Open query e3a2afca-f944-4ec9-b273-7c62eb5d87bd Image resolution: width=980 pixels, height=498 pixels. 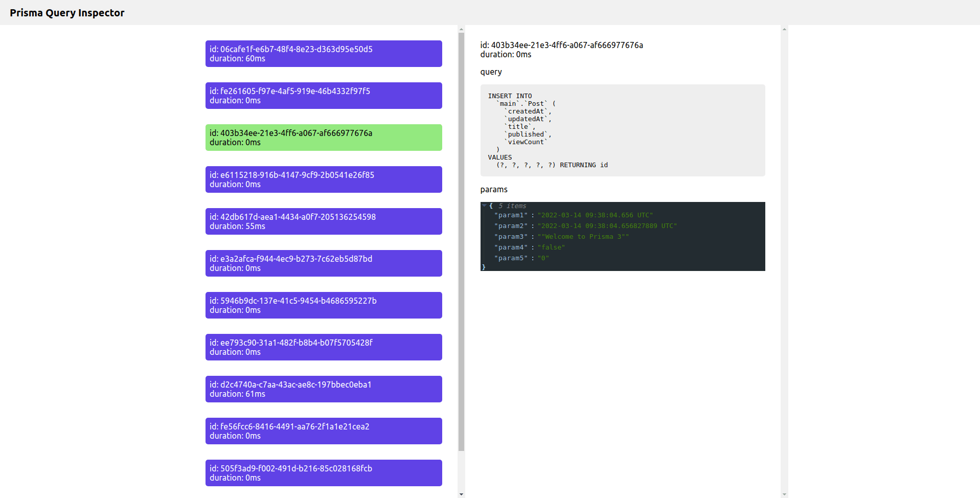[324, 263]
